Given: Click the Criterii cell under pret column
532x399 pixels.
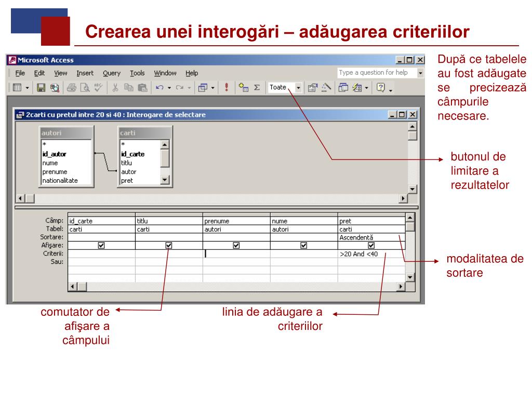Looking at the screenshot, I should tap(371, 254).
